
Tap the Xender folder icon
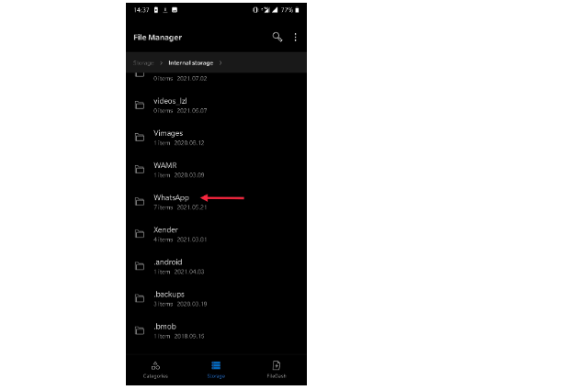pos(140,234)
